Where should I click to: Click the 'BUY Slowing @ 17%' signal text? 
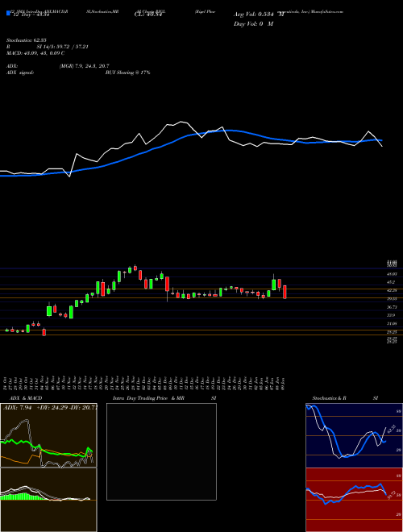[127, 73]
